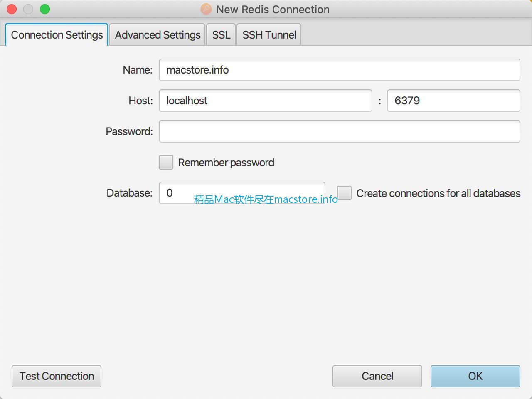The image size is (532, 399).
Task: Click the green zoom window button
Action: [45, 9]
